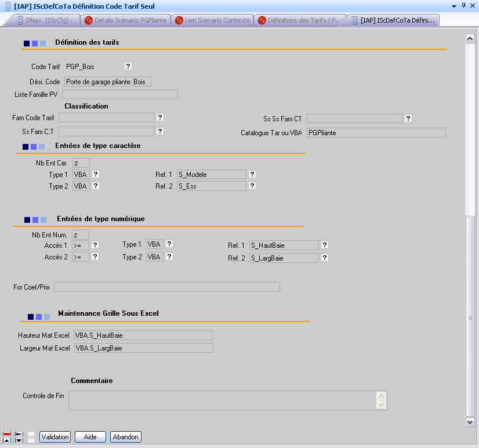Click the red bar icon at bottom left

pos(6,433)
